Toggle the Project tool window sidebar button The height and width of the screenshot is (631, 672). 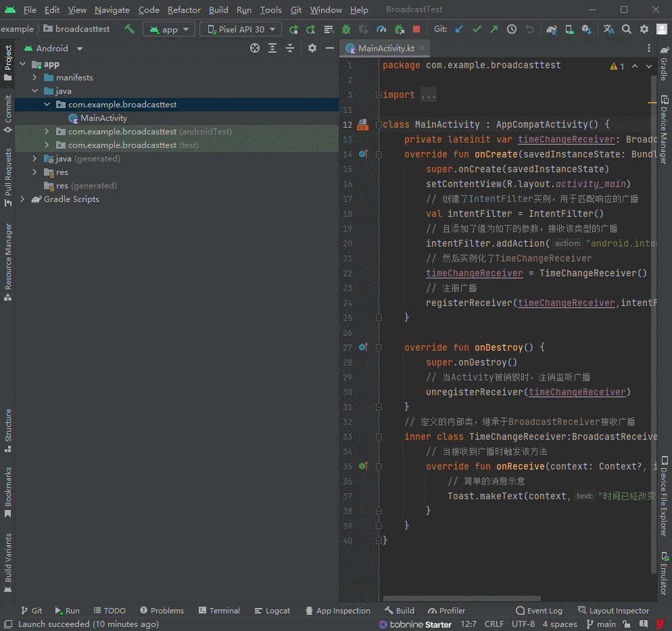(8, 62)
